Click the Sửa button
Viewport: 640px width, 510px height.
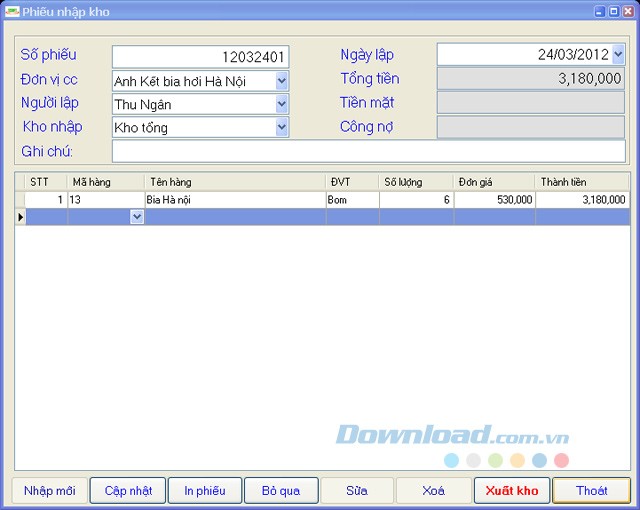357,491
